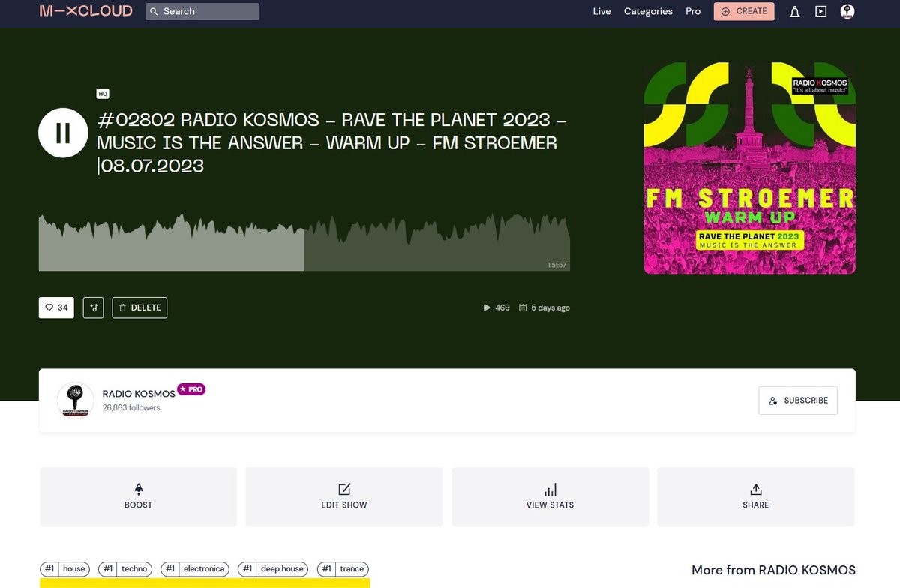
Task: Open the RADIO KOSMOS profile name link
Action: [139, 394]
